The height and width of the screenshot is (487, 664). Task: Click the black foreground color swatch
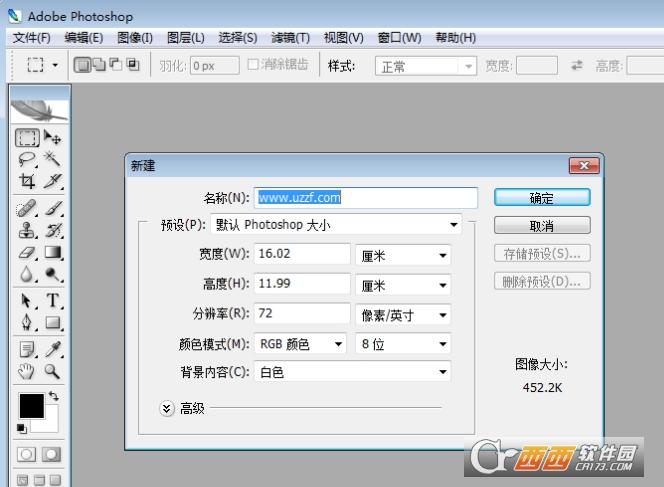coord(31,405)
